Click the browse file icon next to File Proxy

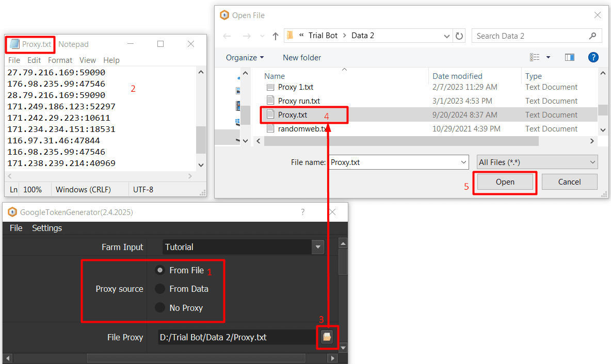327,337
